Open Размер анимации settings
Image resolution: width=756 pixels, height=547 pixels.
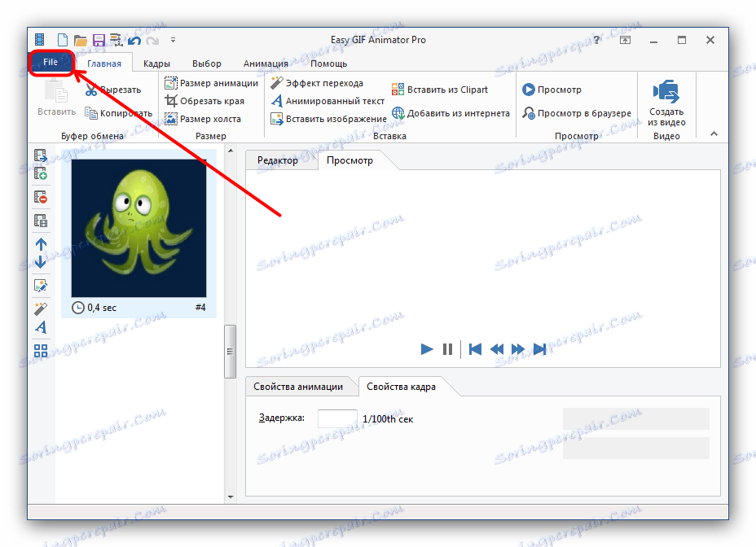[210, 82]
